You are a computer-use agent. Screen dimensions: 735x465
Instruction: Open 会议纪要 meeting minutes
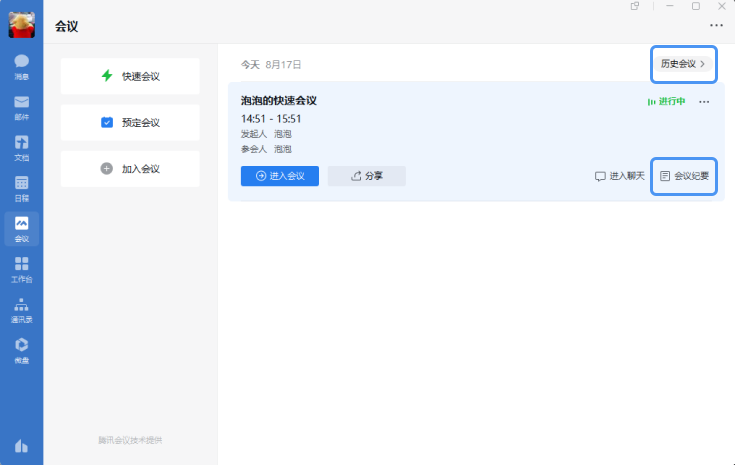pos(684,176)
